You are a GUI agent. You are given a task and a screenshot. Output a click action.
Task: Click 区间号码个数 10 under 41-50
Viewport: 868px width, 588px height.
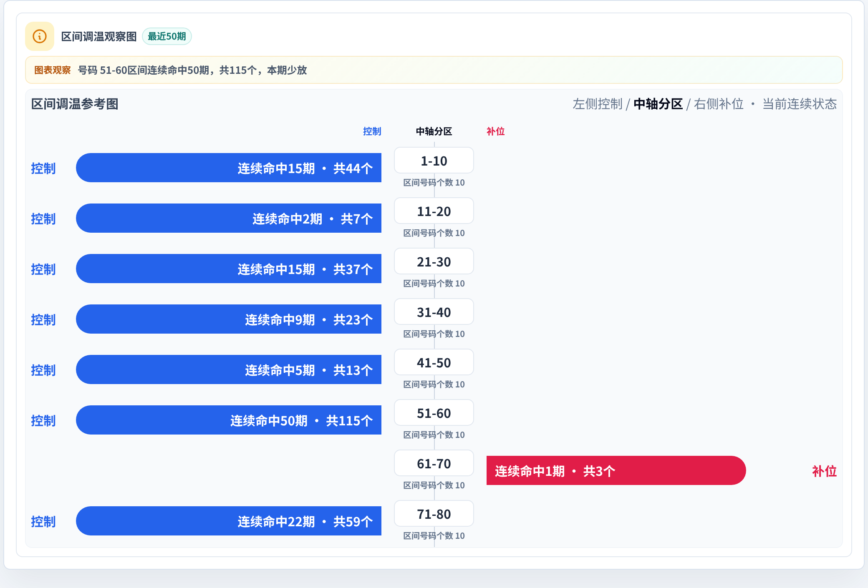click(434, 384)
